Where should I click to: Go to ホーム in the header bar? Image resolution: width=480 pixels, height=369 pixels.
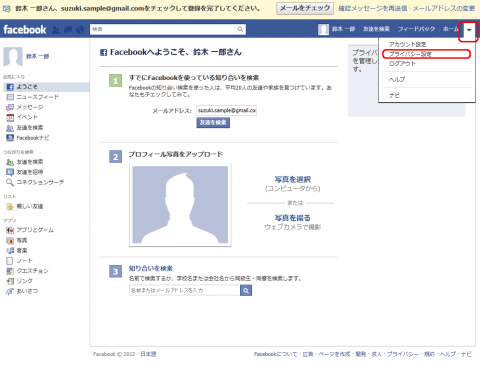pos(451,29)
